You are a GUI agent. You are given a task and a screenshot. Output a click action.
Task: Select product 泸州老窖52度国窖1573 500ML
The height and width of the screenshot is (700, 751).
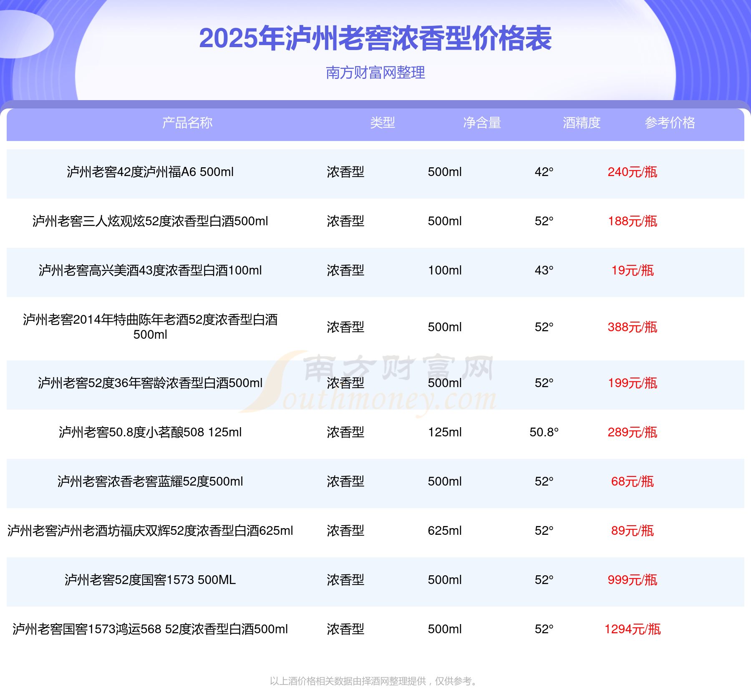click(x=150, y=580)
